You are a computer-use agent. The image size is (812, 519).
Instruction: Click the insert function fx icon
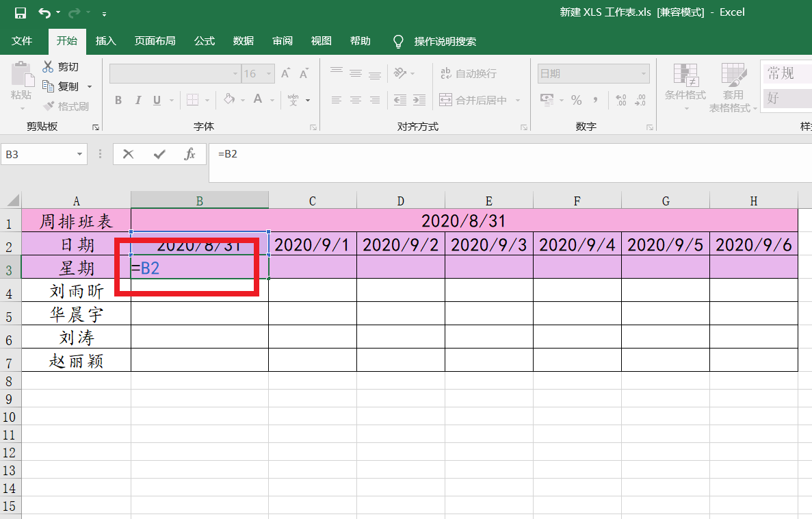coord(190,154)
